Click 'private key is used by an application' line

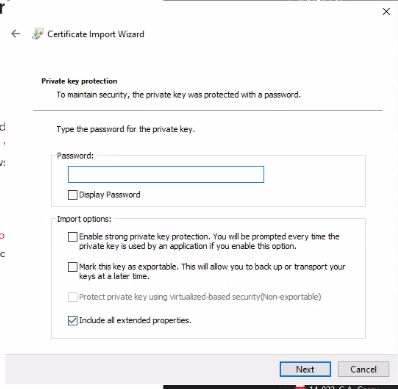coord(188,246)
